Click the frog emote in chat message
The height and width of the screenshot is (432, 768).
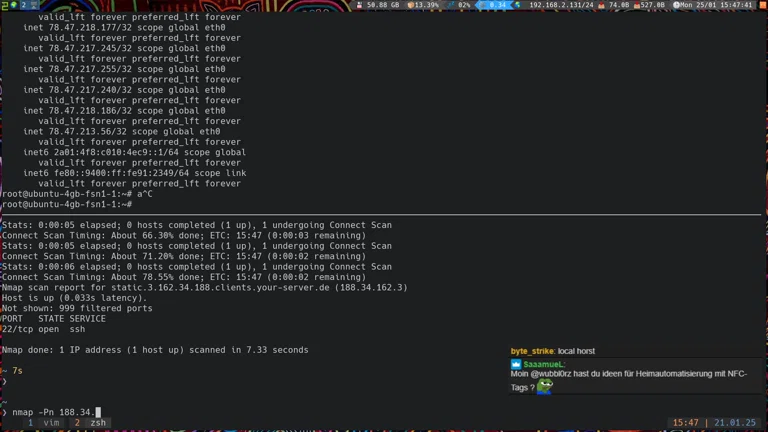tap(544, 386)
